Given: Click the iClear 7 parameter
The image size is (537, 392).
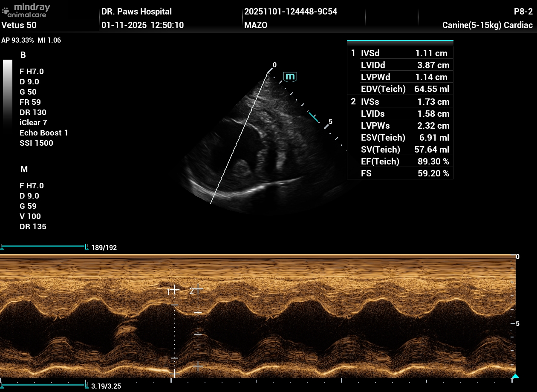Looking at the screenshot, I should (x=33, y=123).
